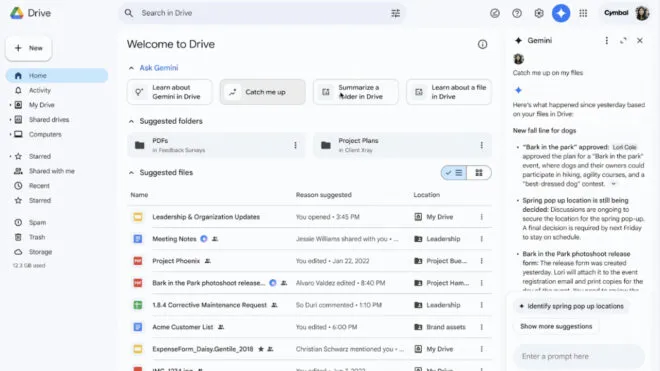Click the Slides file icon for Leadership & Organization Updates

tap(138, 217)
